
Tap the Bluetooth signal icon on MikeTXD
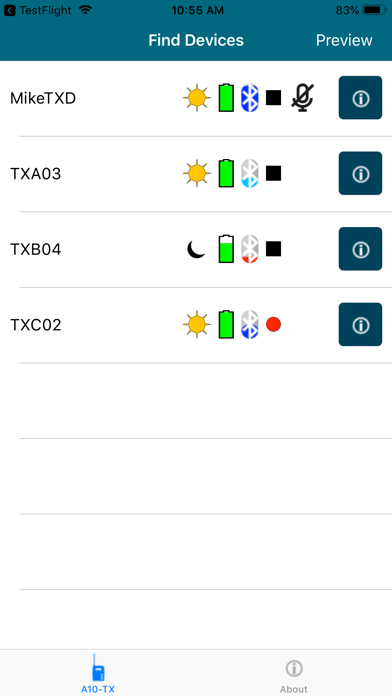pyautogui.click(x=249, y=98)
